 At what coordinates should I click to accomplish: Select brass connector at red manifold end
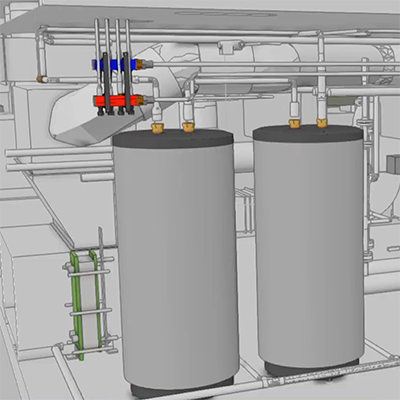click(140, 100)
